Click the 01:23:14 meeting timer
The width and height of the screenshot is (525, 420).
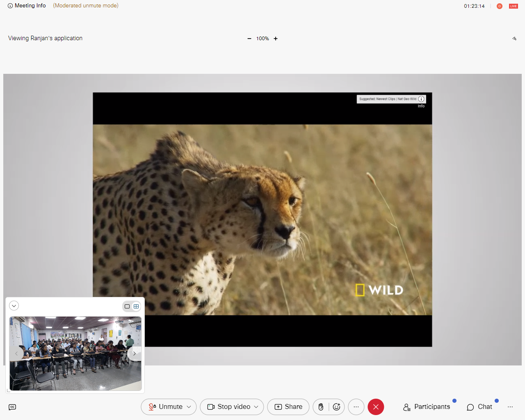[x=474, y=6]
